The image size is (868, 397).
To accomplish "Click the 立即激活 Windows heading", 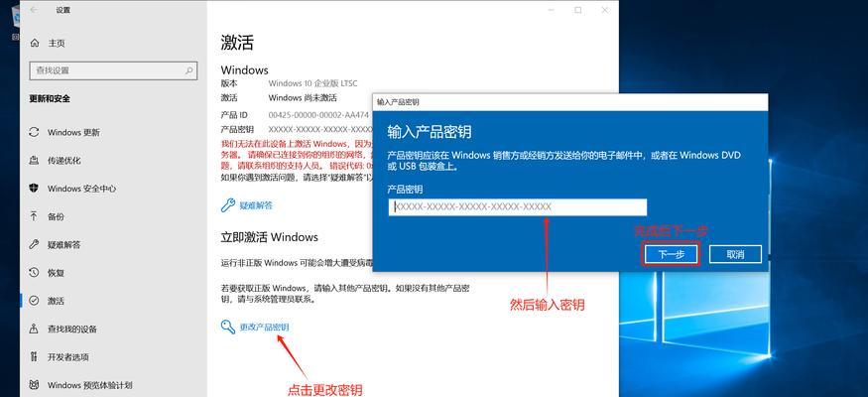I will coord(270,237).
